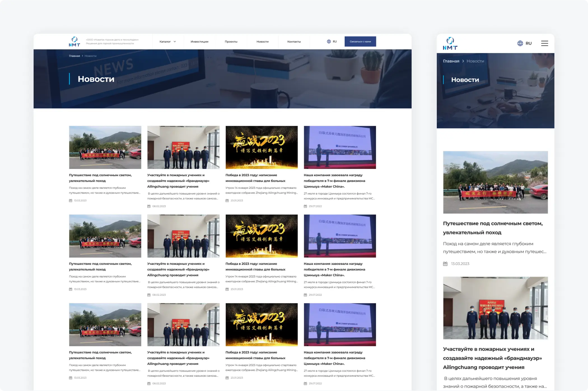Open the mobile fire drill news photo

(x=495, y=308)
